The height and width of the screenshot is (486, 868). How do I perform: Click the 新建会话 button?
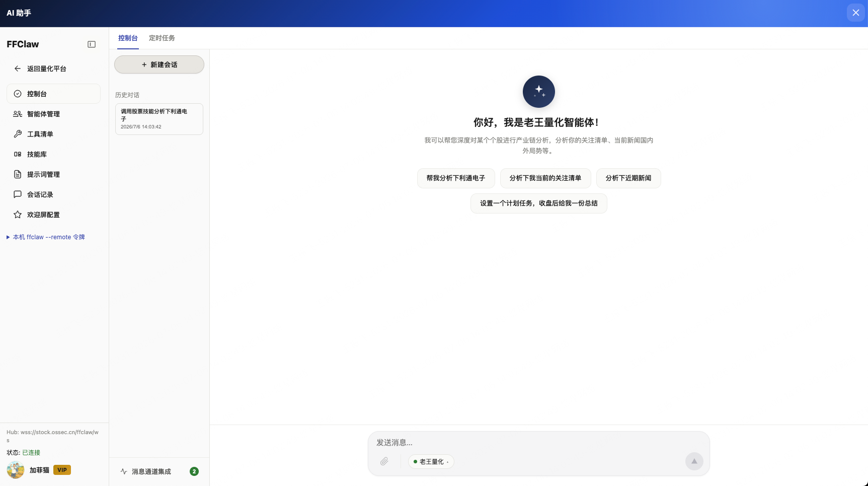[159, 64]
